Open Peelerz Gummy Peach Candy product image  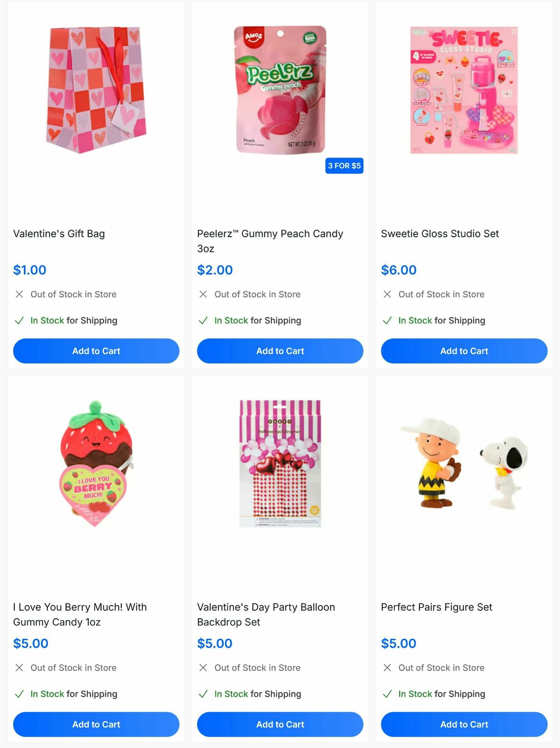[280, 90]
